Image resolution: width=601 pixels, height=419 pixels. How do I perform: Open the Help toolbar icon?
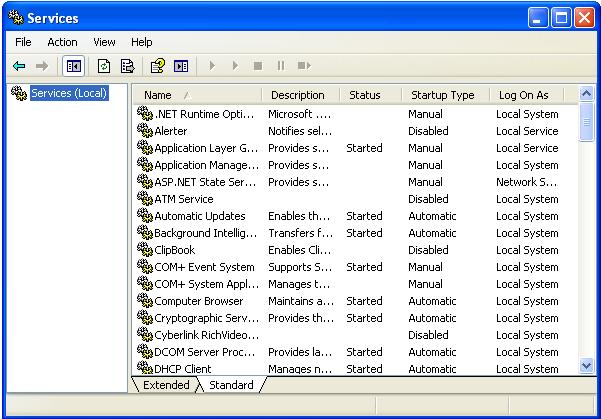click(158, 66)
